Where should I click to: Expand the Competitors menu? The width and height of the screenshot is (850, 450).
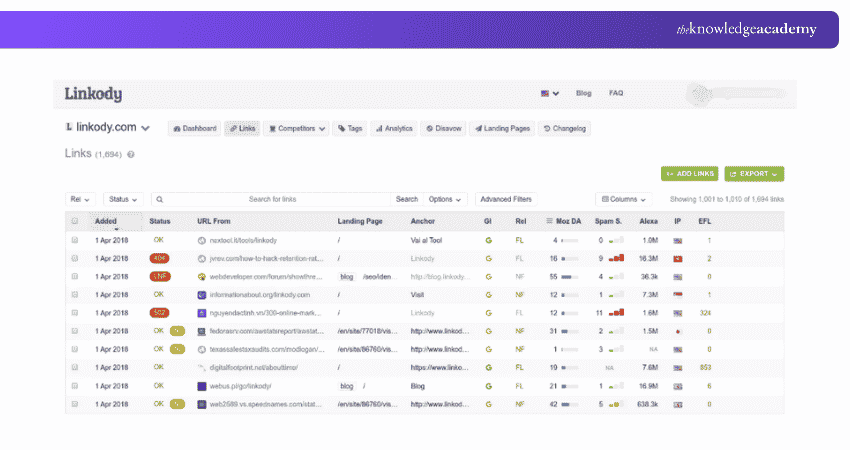[297, 128]
